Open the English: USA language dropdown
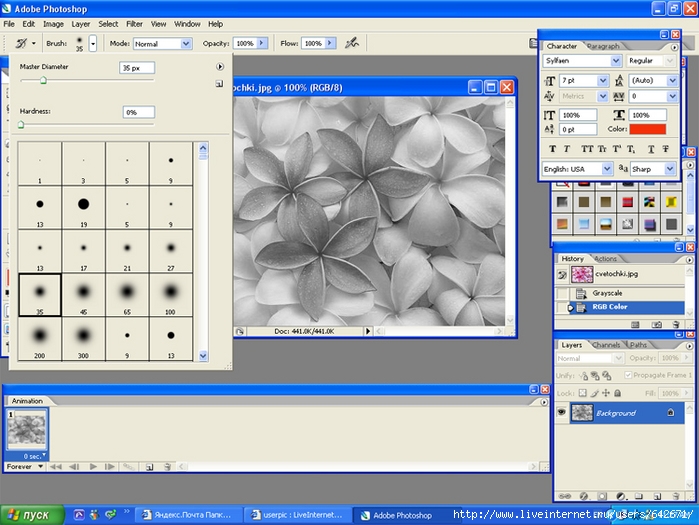This screenshot has width=699, height=525. pos(607,169)
